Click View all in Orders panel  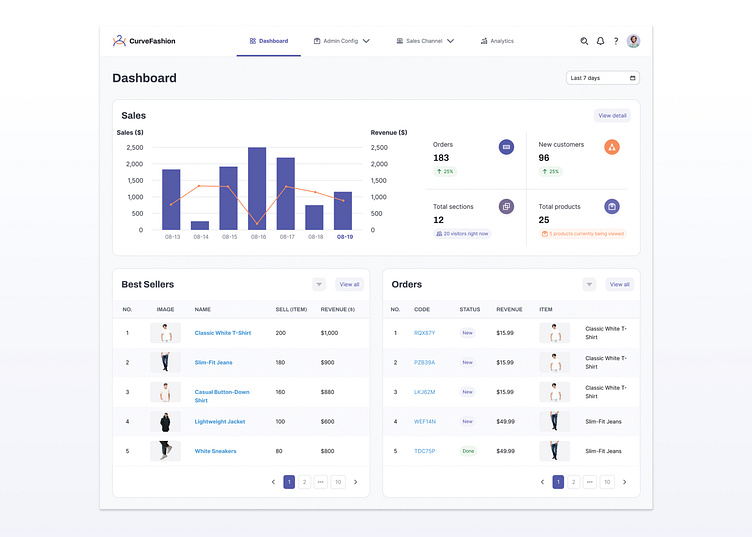click(620, 284)
